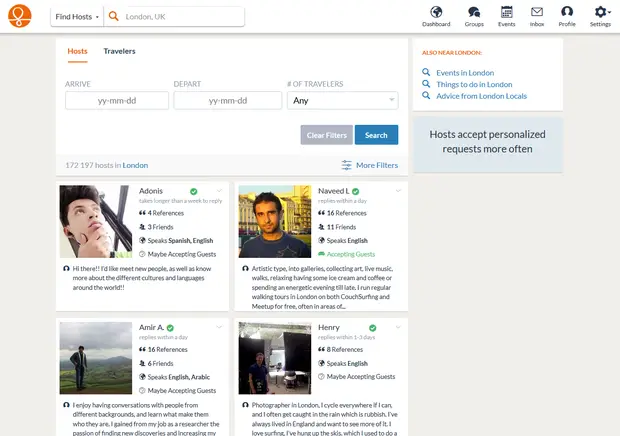Image resolution: width=620 pixels, height=436 pixels.
Task: Open the Events calendar icon
Action: point(506,12)
